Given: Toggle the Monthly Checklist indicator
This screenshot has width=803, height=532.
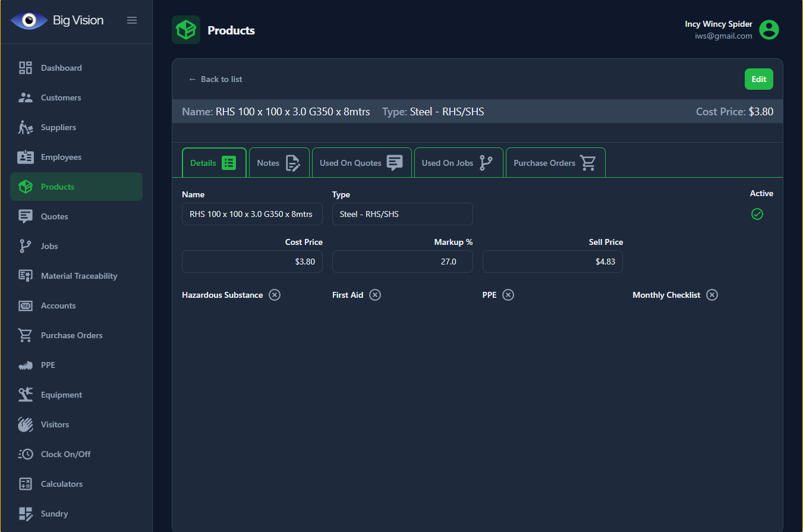Looking at the screenshot, I should coord(712,295).
